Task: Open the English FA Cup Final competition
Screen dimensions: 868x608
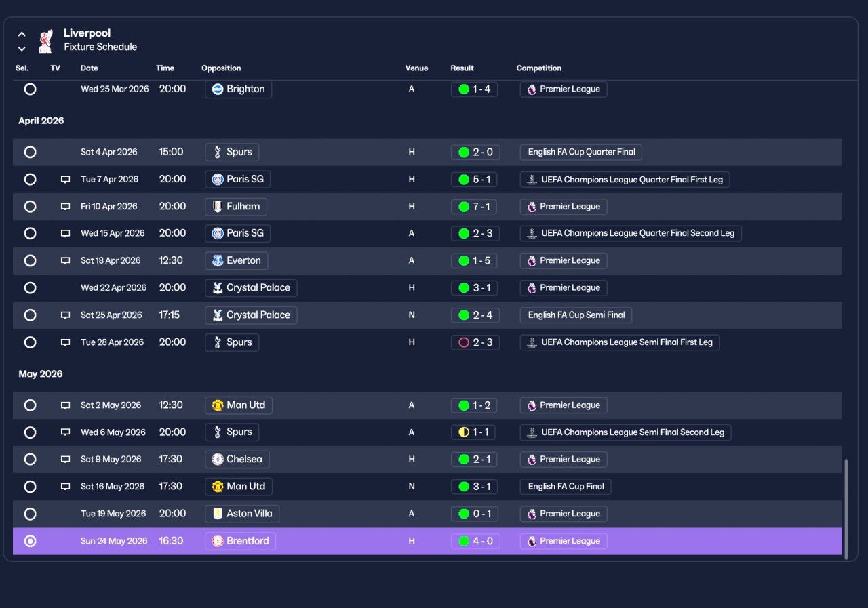Action: (x=566, y=487)
